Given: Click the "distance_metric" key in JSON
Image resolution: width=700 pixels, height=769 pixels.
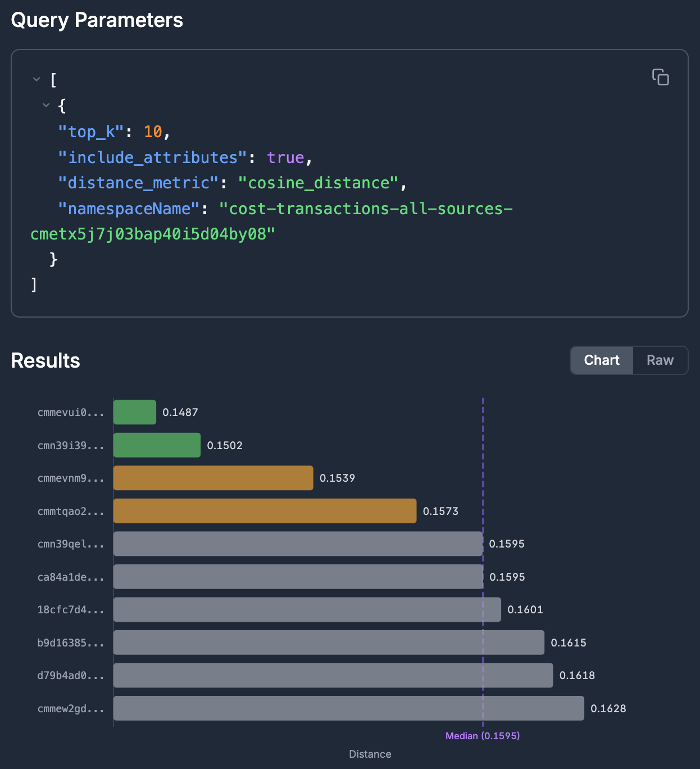Looking at the screenshot, I should [138, 183].
